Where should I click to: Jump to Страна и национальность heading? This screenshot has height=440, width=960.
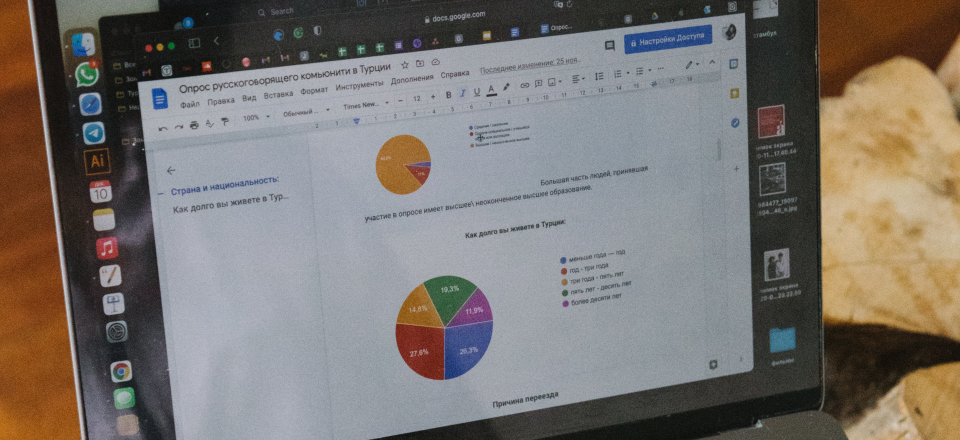[x=225, y=185]
